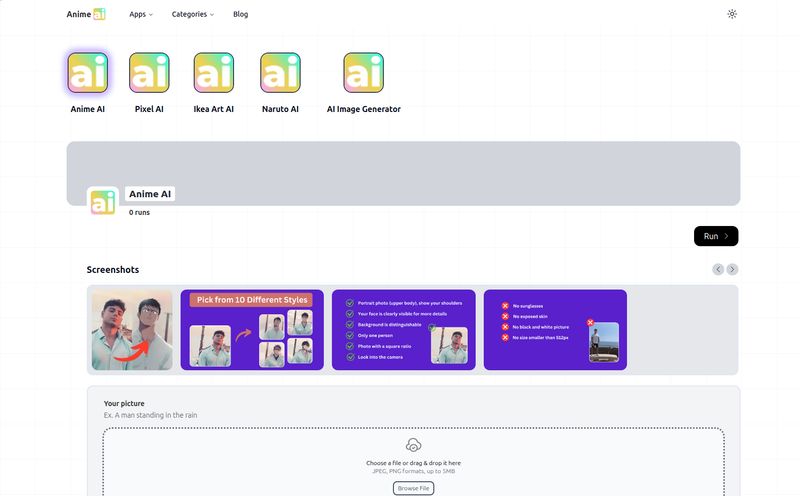Click the Pixel AI label text

(149, 109)
